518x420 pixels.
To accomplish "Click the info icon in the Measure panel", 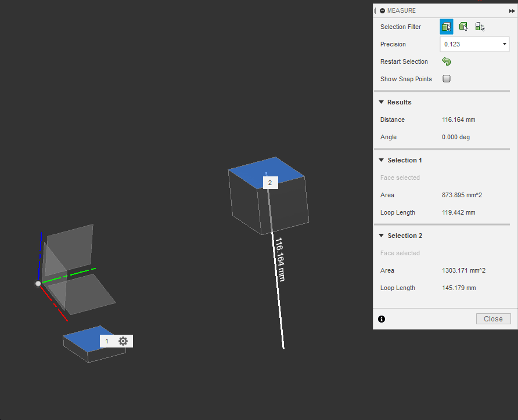I will coord(382,318).
